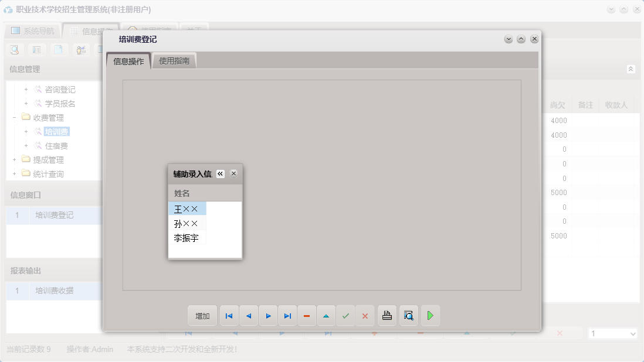
Task: Collapse the 辅助录入信息 popup with double-chevron
Action: pos(221,174)
